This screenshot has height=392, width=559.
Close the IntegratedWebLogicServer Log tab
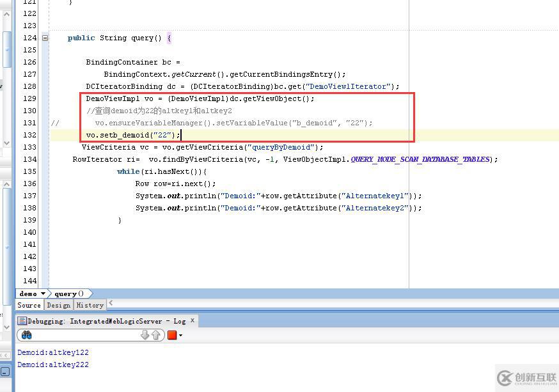coord(193,320)
